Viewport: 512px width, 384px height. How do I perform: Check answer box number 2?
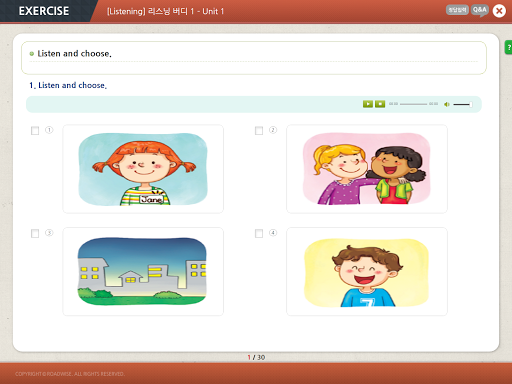pos(259,131)
